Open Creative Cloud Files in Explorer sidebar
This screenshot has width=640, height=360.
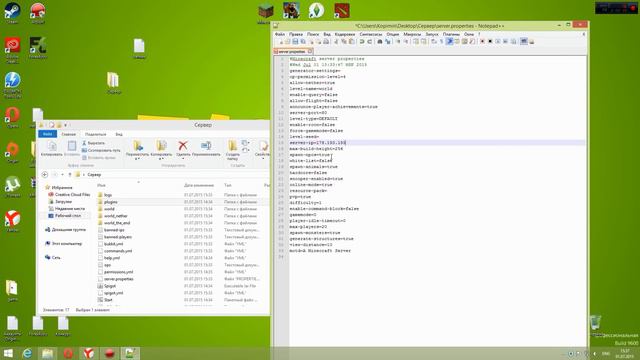pos(72,195)
